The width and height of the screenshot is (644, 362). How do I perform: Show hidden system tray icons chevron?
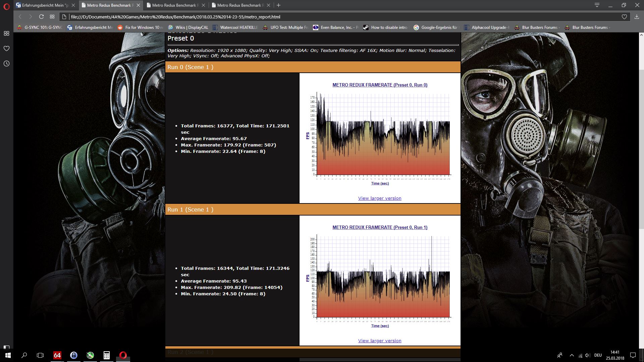click(572, 355)
